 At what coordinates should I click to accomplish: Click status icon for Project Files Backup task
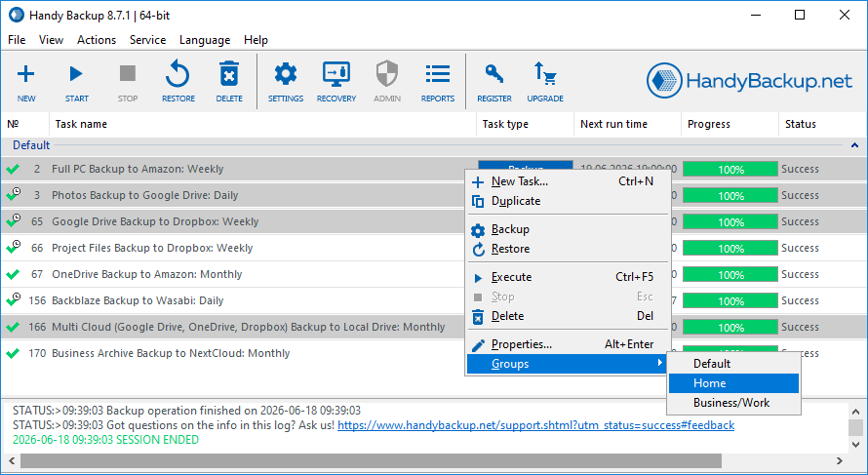pyautogui.click(x=14, y=247)
